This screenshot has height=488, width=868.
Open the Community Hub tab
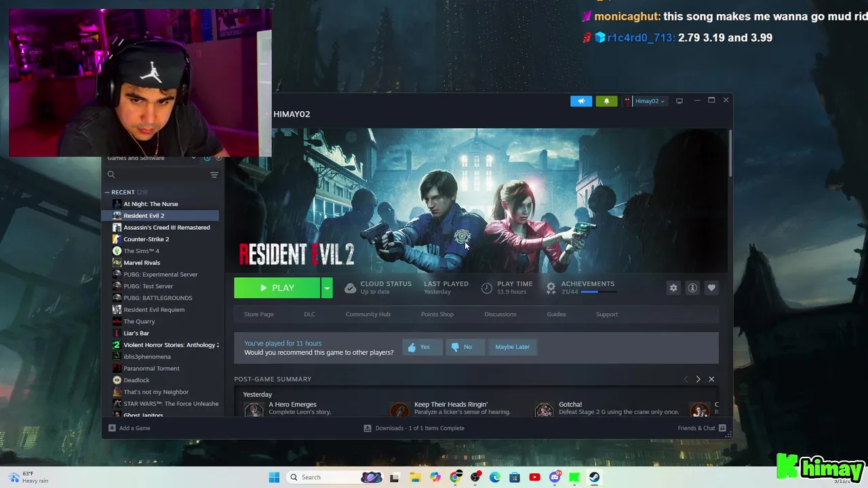click(368, 314)
